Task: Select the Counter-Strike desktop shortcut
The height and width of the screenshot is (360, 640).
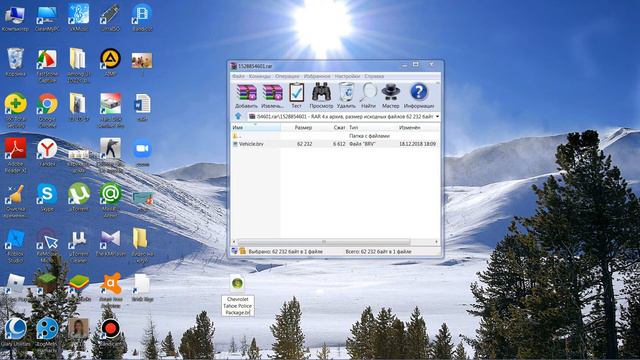Action: pos(111,154)
